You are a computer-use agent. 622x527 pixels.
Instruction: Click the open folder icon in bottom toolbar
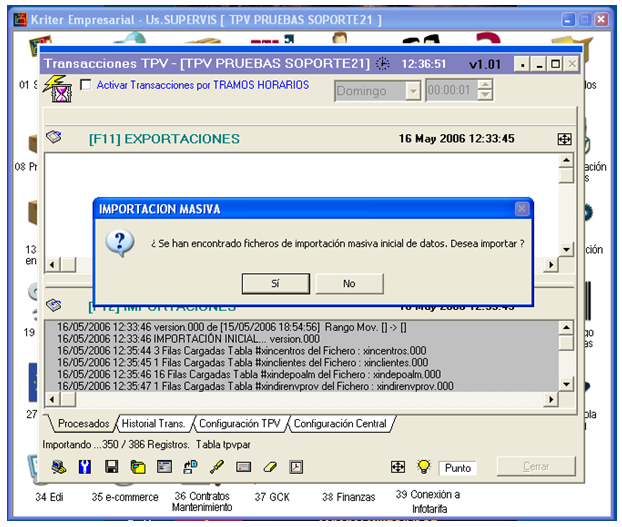[138, 467]
